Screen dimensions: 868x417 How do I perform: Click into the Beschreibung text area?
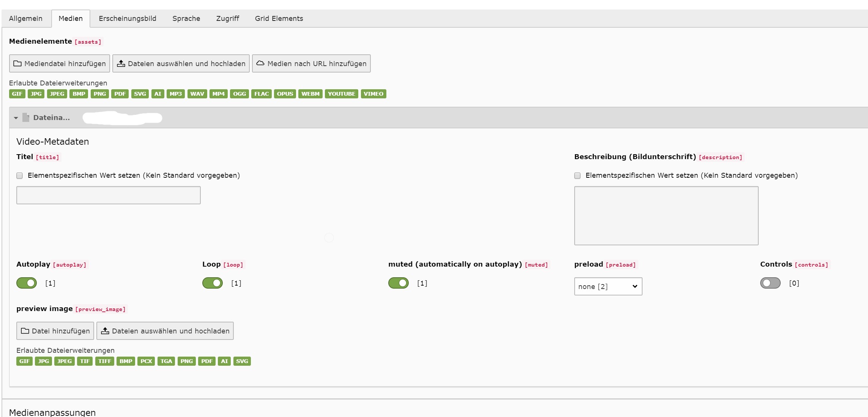666,216
